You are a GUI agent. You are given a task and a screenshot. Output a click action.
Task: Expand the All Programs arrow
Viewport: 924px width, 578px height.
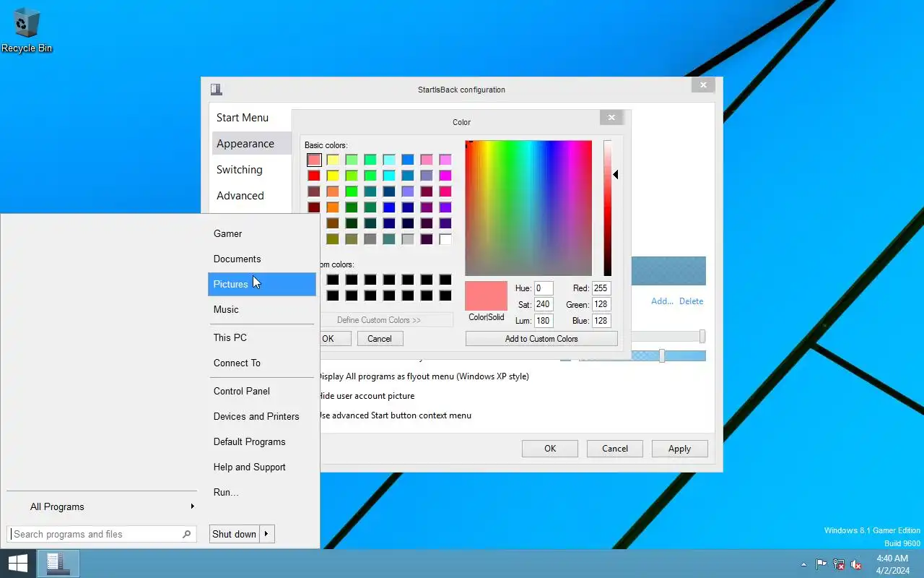click(x=192, y=506)
